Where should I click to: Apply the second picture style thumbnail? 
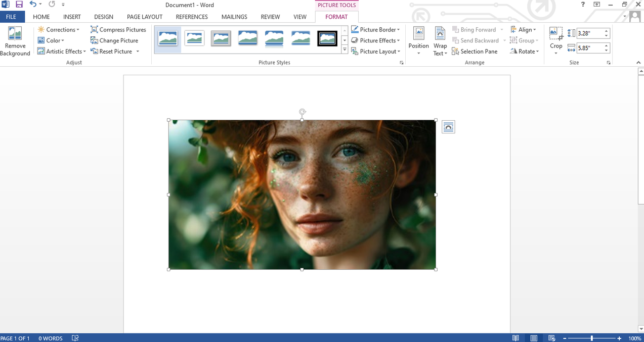[x=194, y=38]
